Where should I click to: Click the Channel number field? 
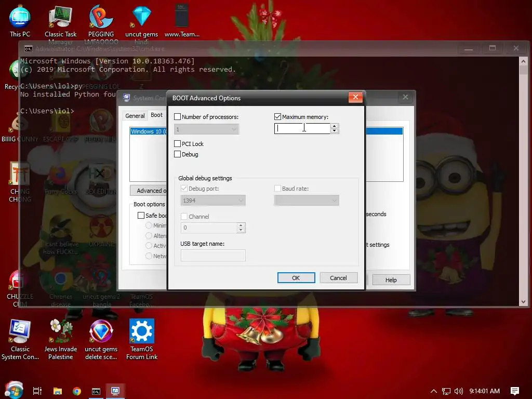tap(209, 228)
